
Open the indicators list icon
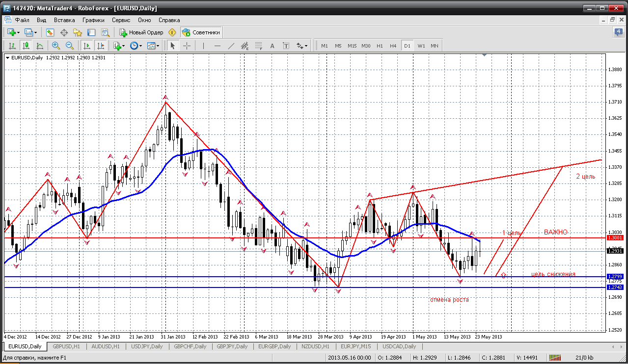tap(117, 46)
